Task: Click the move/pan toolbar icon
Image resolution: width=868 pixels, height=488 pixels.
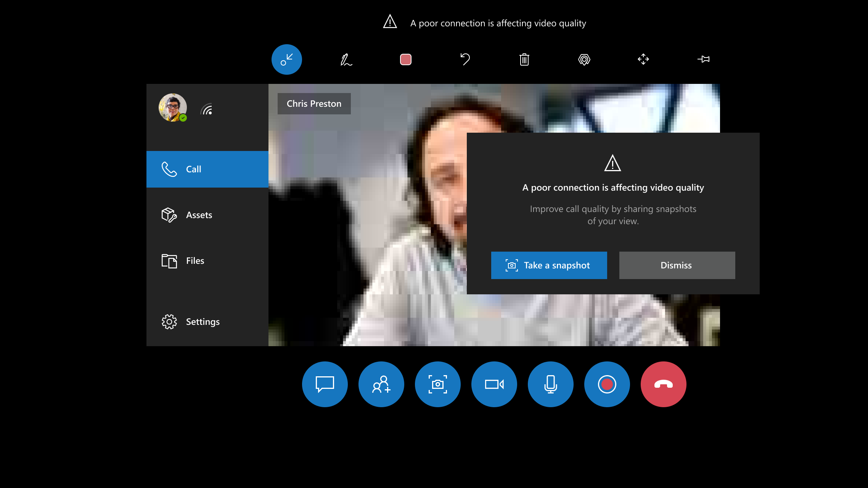Action: (643, 59)
